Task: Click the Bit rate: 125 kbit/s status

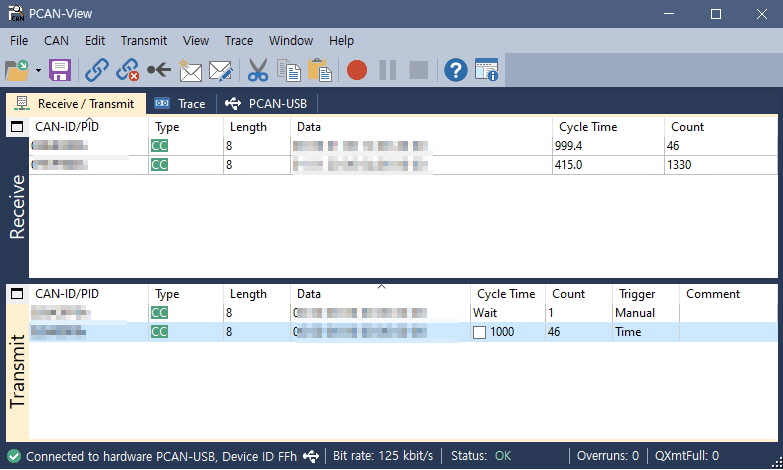Action: (x=383, y=456)
